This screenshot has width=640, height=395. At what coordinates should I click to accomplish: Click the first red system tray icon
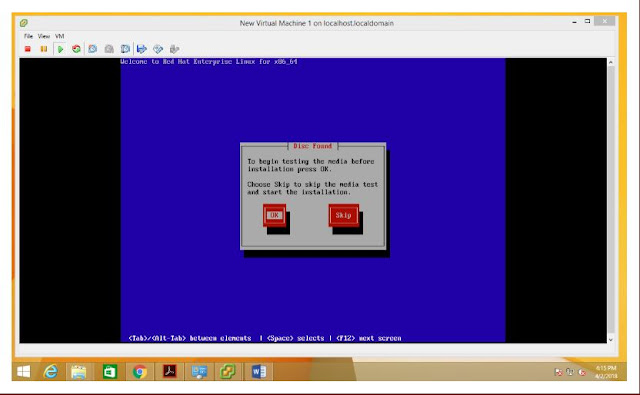pos(558,372)
